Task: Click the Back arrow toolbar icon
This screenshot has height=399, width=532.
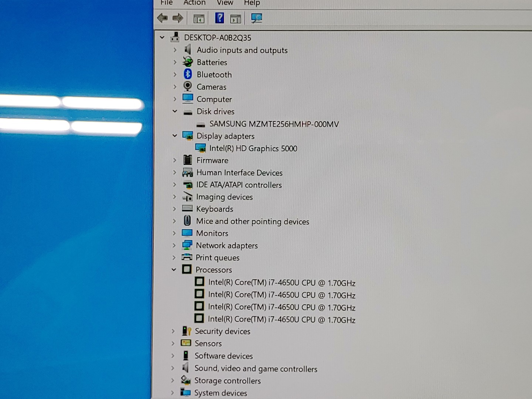Action: 162,18
